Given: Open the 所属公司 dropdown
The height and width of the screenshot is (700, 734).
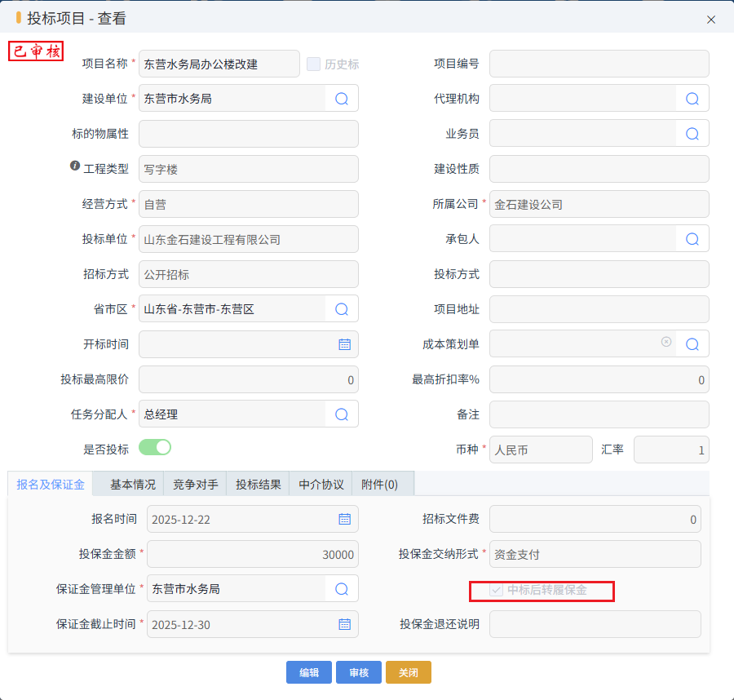Looking at the screenshot, I should pos(599,204).
